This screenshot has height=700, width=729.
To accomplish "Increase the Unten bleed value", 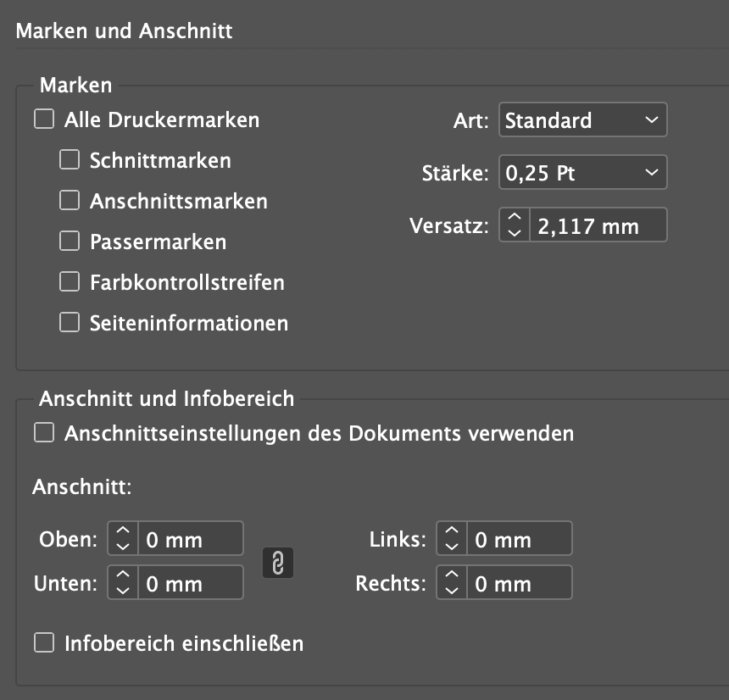I will click(x=123, y=575).
